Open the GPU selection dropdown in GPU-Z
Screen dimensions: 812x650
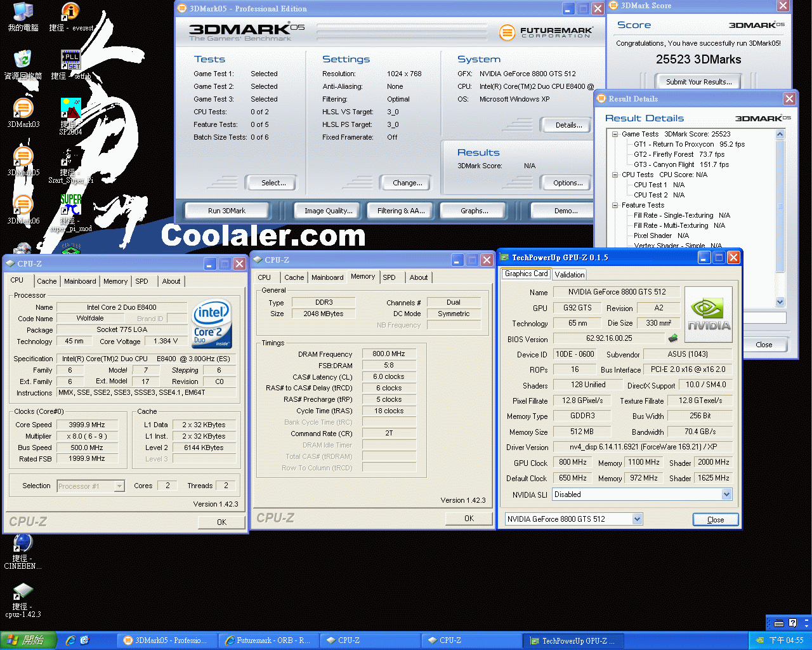click(637, 519)
